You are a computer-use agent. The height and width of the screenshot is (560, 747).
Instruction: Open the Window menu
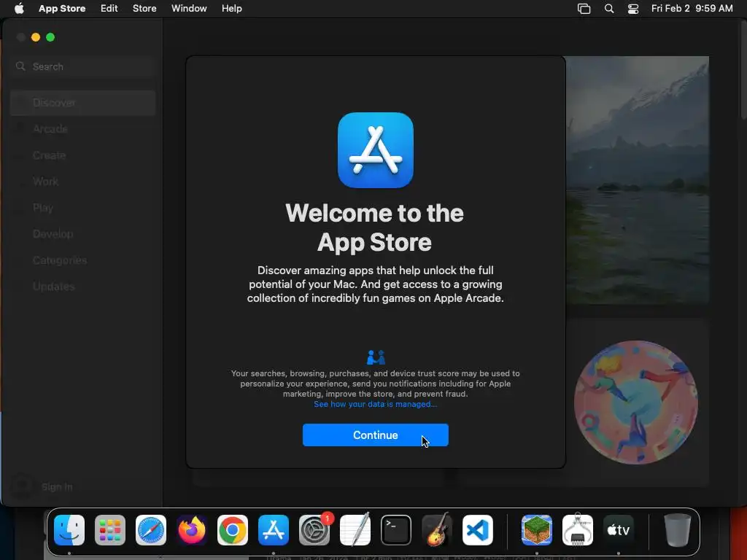[189, 9]
